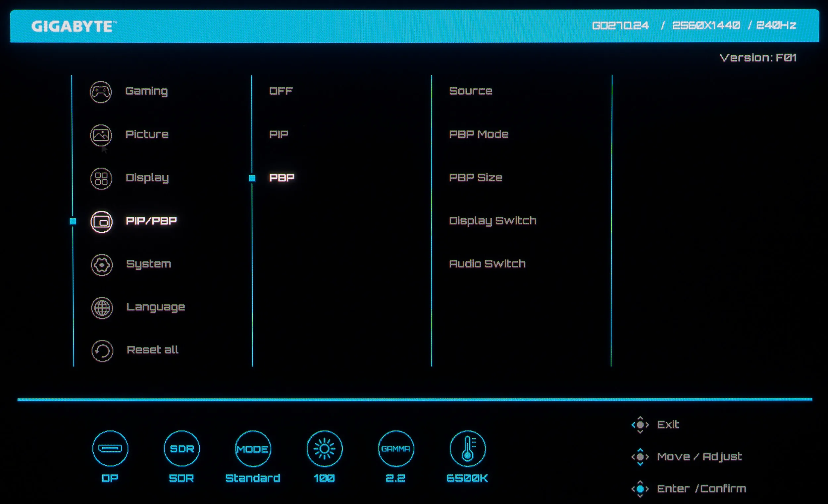Image resolution: width=828 pixels, height=504 pixels.
Task: Select the Picture menu icon
Action: (x=101, y=135)
